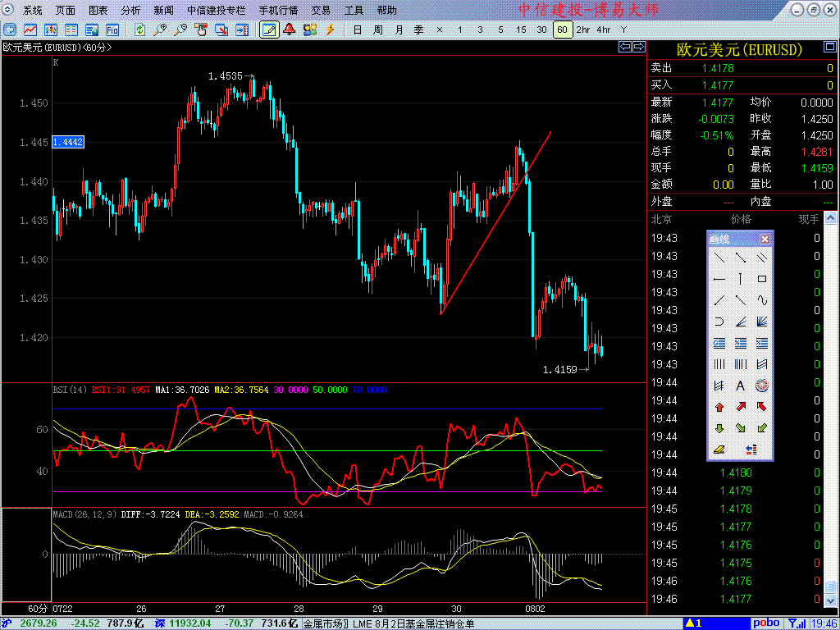Screen dimensions: 840x630
Task: Close the 画线 drawing palette
Action: point(765,239)
